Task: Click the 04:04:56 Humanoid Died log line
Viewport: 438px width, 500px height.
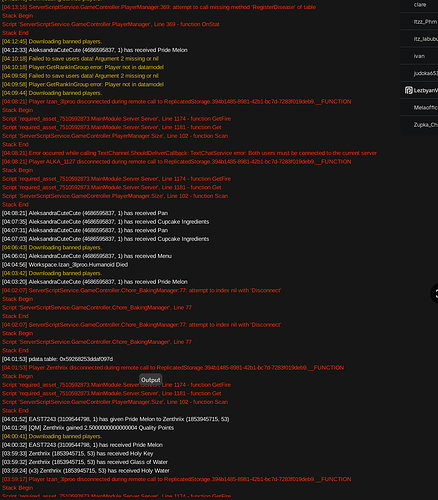Action: tap(65, 265)
